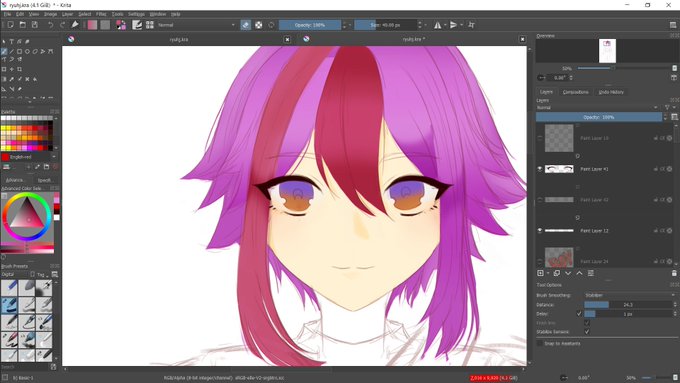680x383 pixels.
Task: Toggle wrap around mode icon
Action: [471, 25]
